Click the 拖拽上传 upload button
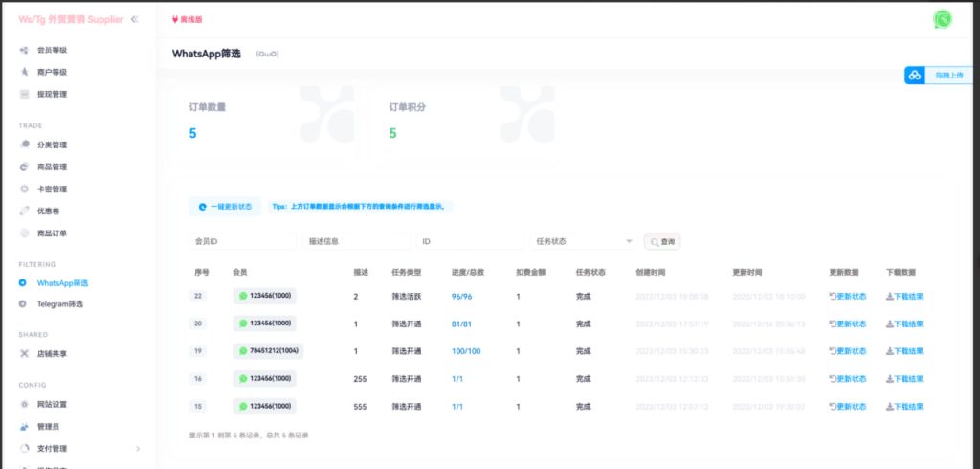Viewport: 980px width, 469px height. tap(939, 75)
